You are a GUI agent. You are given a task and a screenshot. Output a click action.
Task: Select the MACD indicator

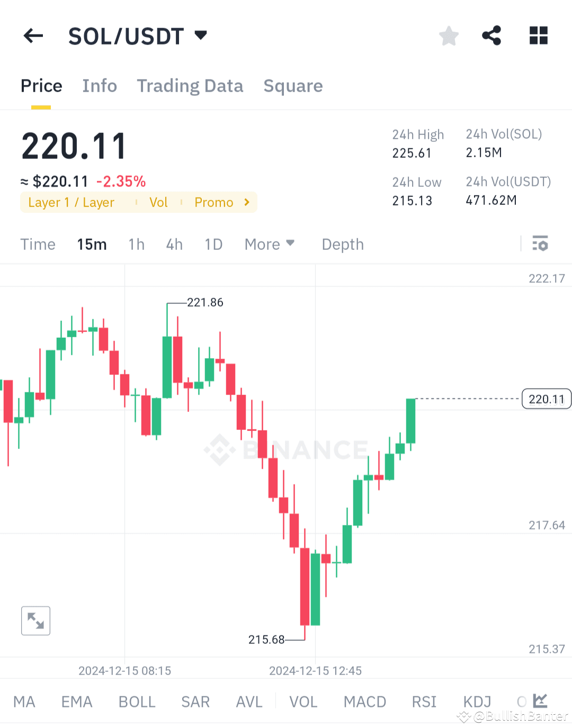pyautogui.click(x=364, y=701)
